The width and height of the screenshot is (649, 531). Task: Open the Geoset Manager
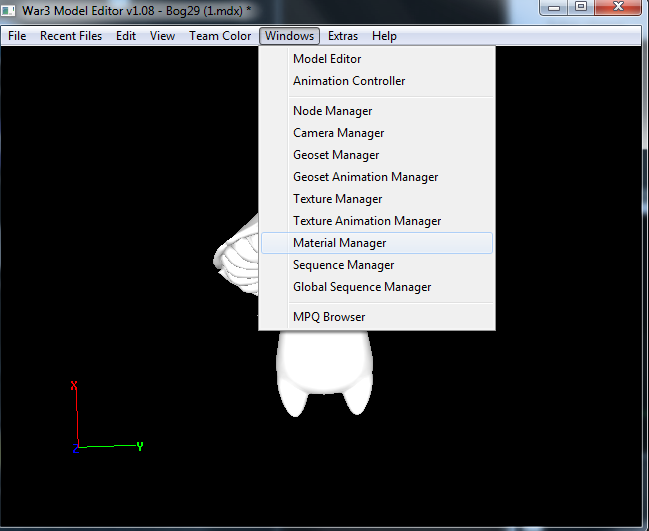pos(377,155)
